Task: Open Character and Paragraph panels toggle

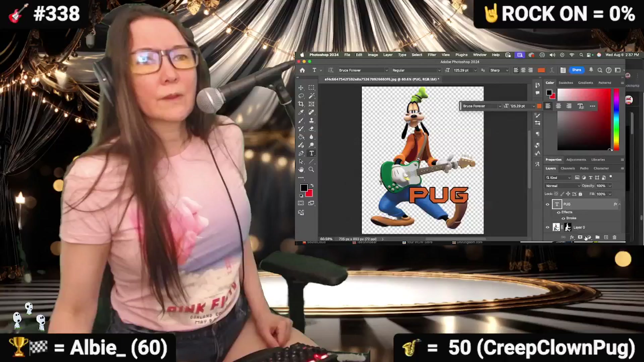Action: pyautogui.click(x=563, y=70)
